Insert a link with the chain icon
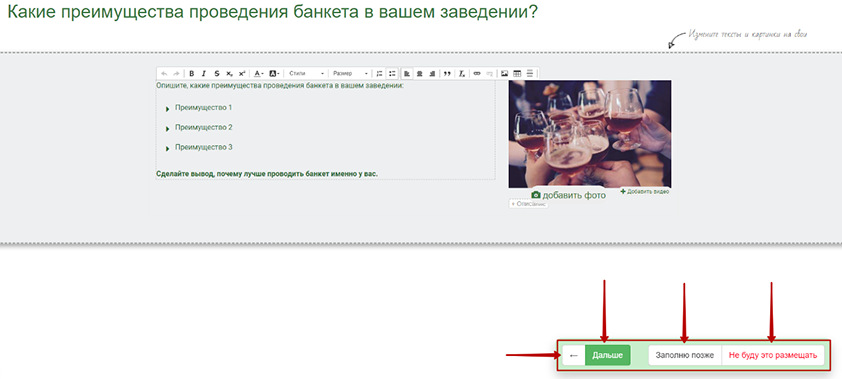The image size is (842, 379). (x=477, y=74)
